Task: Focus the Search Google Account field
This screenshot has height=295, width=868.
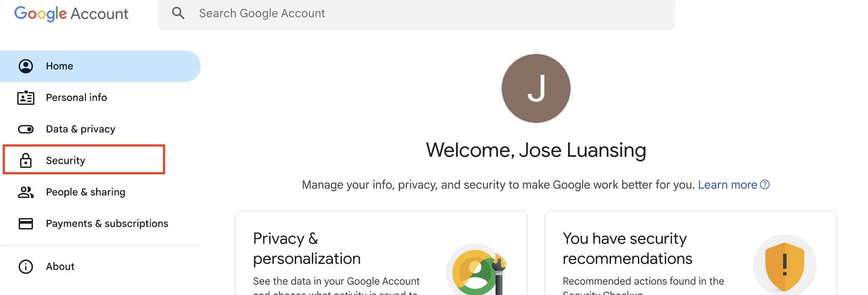Action: click(x=422, y=13)
